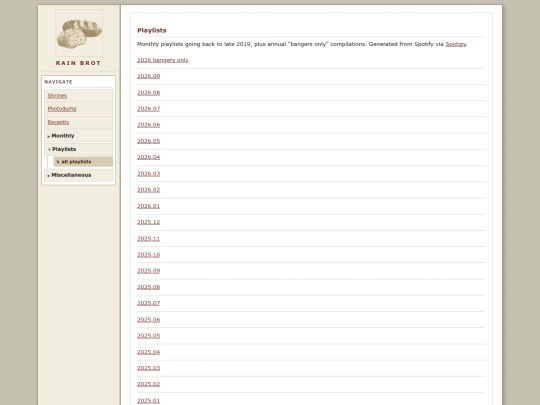Select the 'all playlists' sub-item
Image resolution: width=540 pixels, height=405 pixels.
tap(83, 162)
